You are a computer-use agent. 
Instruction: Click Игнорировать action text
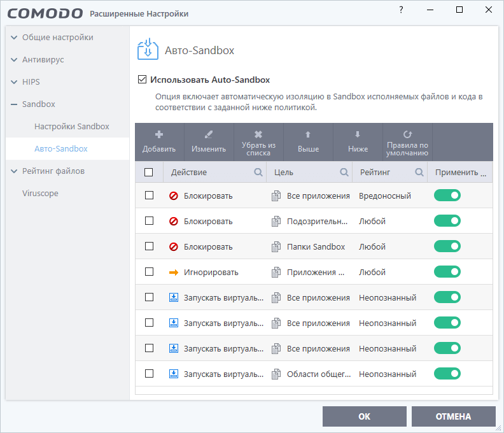click(x=211, y=272)
